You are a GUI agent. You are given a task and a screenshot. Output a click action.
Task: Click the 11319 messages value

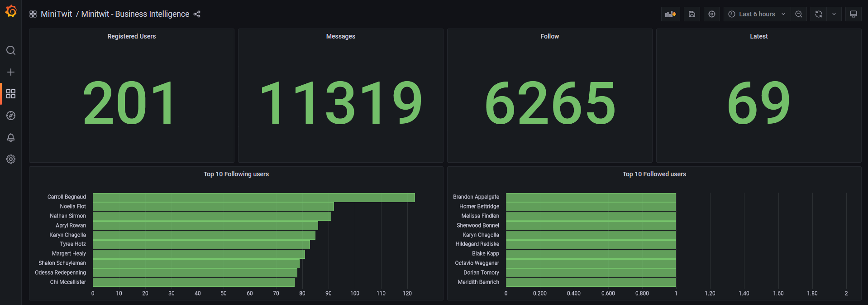pyautogui.click(x=341, y=103)
